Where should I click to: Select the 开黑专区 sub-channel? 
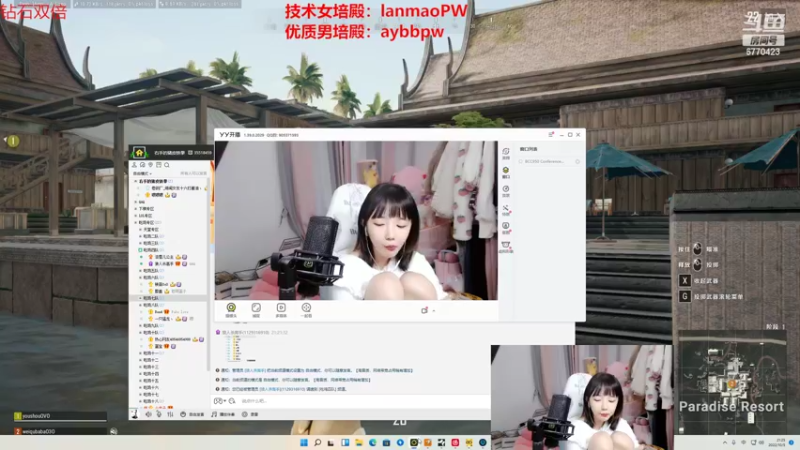pyautogui.click(x=151, y=230)
